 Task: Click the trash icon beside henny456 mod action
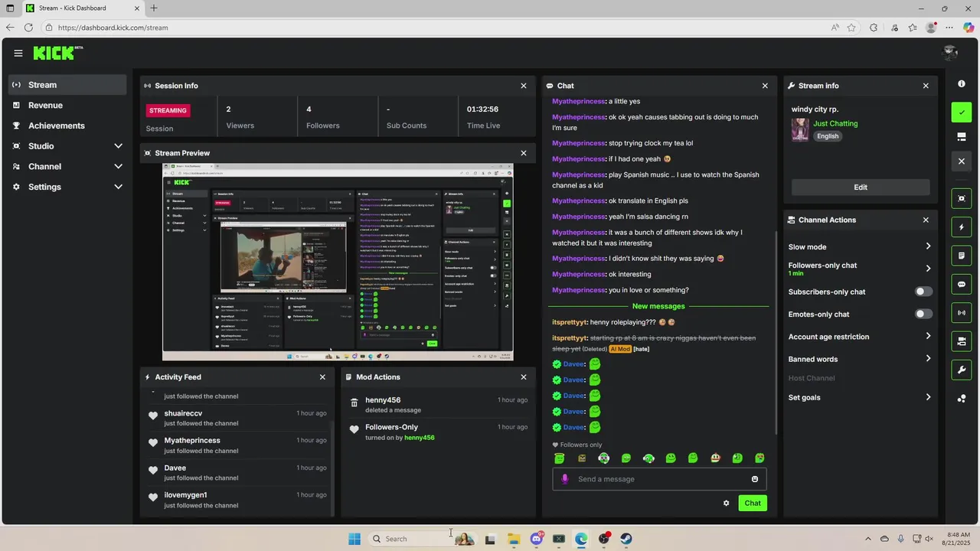pyautogui.click(x=354, y=403)
